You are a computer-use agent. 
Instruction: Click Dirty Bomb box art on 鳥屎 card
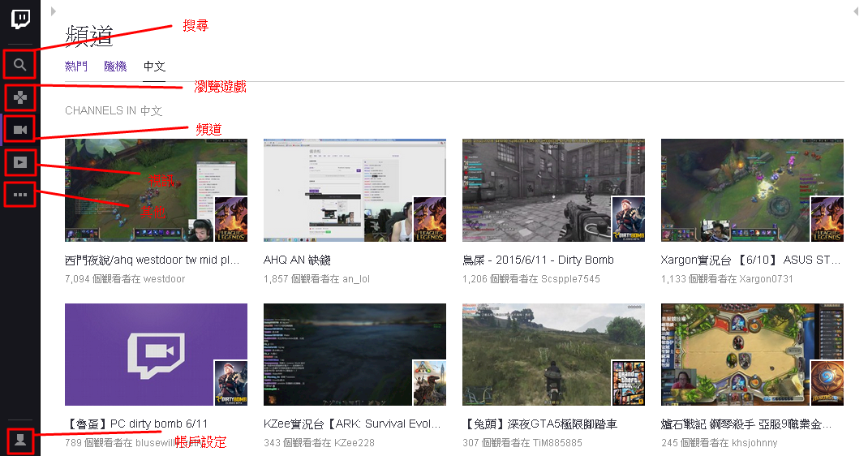(x=629, y=219)
